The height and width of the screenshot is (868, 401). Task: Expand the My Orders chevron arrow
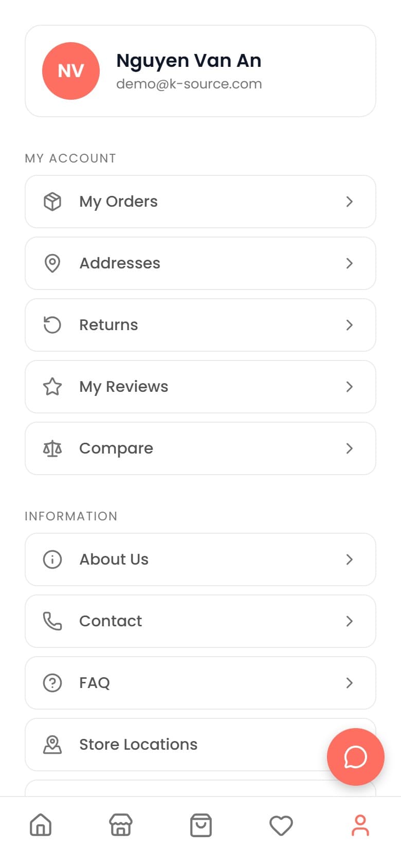click(350, 202)
